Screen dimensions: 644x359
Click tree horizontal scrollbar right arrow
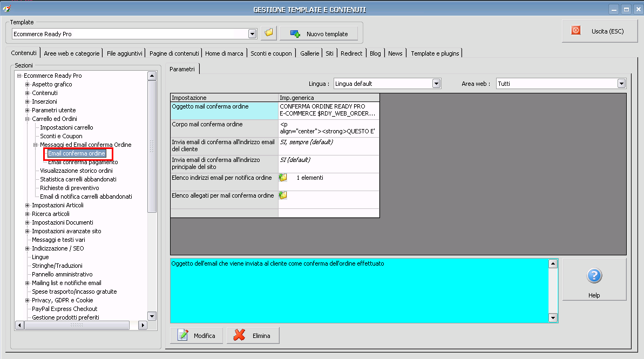[x=143, y=325]
